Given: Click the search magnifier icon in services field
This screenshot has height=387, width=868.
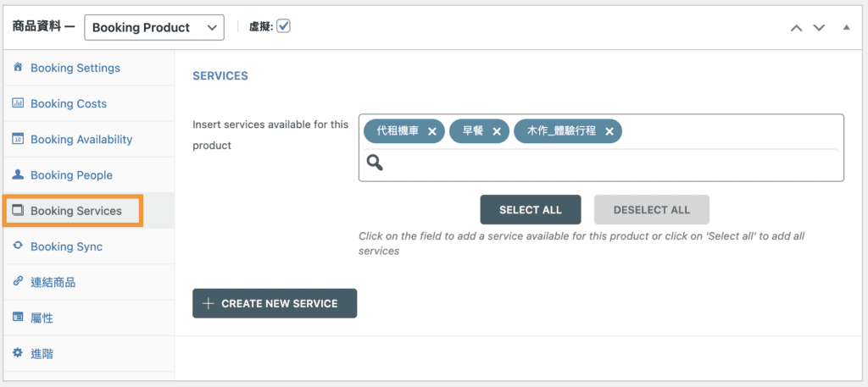Looking at the screenshot, I should (375, 163).
